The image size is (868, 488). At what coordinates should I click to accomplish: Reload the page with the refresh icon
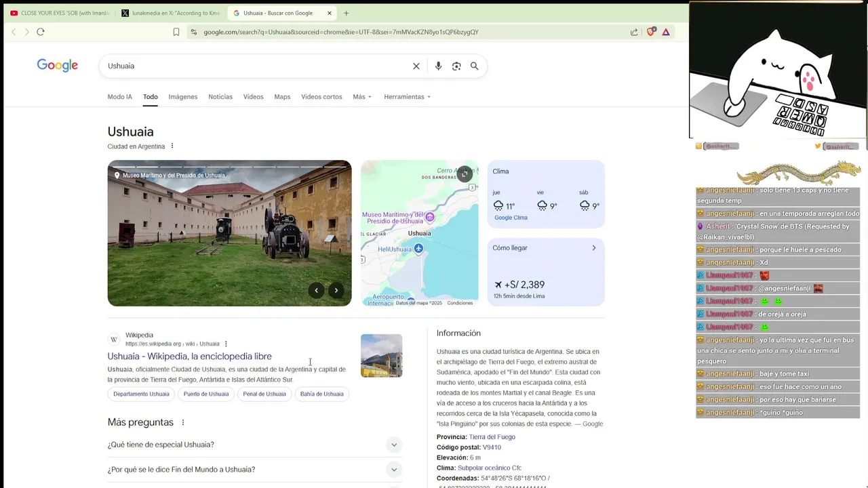[41, 32]
